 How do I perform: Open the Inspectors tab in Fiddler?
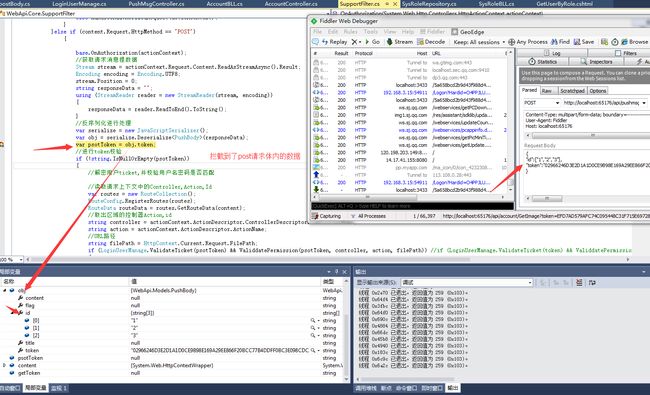point(597,61)
